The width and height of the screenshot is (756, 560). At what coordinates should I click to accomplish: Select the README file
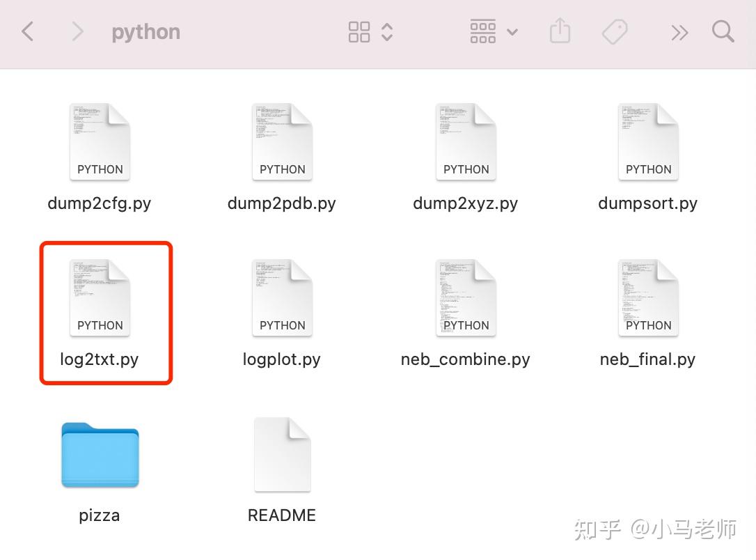click(282, 454)
